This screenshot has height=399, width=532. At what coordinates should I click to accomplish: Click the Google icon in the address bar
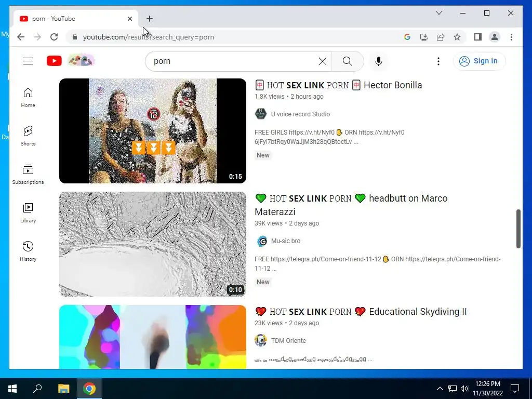click(x=407, y=37)
